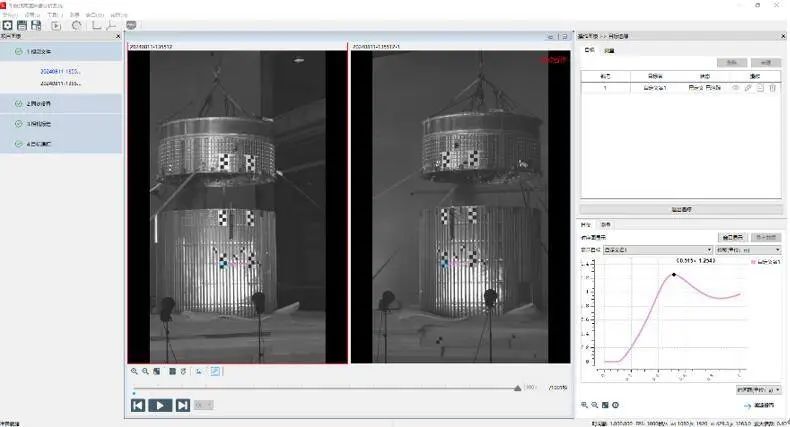Image resolution: width=790 pixels, height=427 pixels.
Task: Zoom in on the curve chart
Action: point(584,405)
